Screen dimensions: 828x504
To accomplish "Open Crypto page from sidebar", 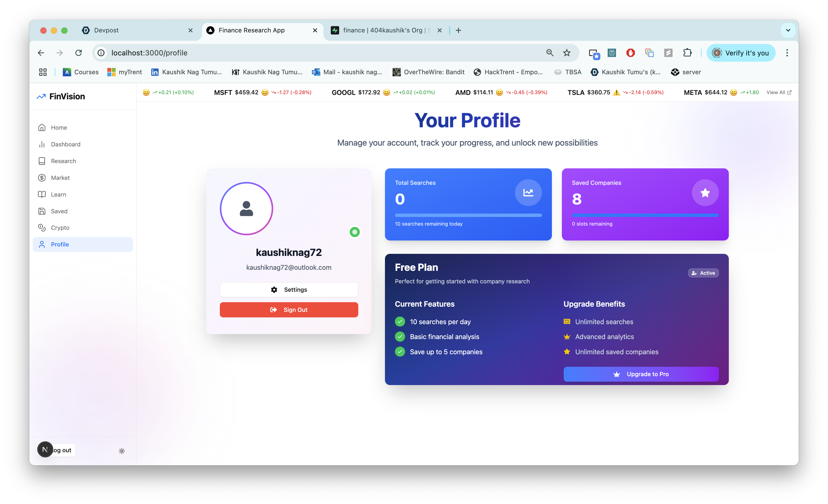I will (60, 228).
